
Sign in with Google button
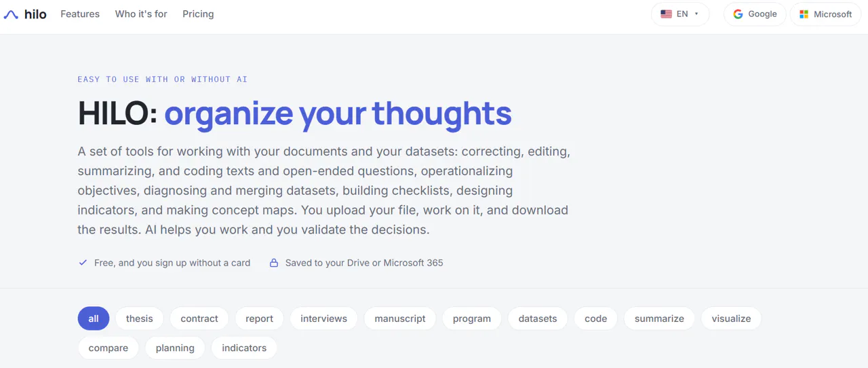[755, 14]
